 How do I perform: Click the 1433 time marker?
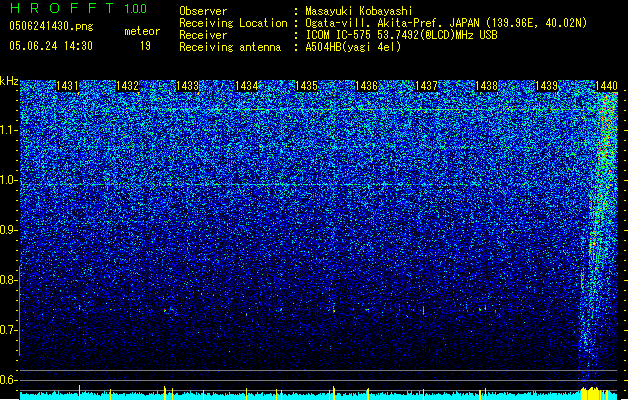coord(187,86)
